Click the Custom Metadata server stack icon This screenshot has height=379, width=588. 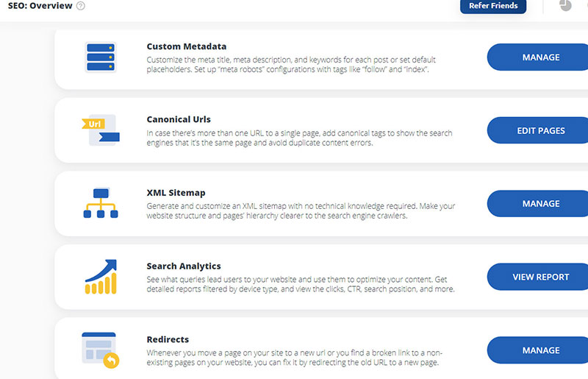(x=101, y=57)
